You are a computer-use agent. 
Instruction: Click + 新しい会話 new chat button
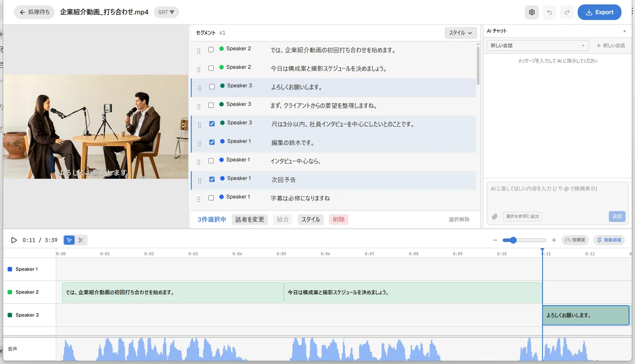(611, 46)
